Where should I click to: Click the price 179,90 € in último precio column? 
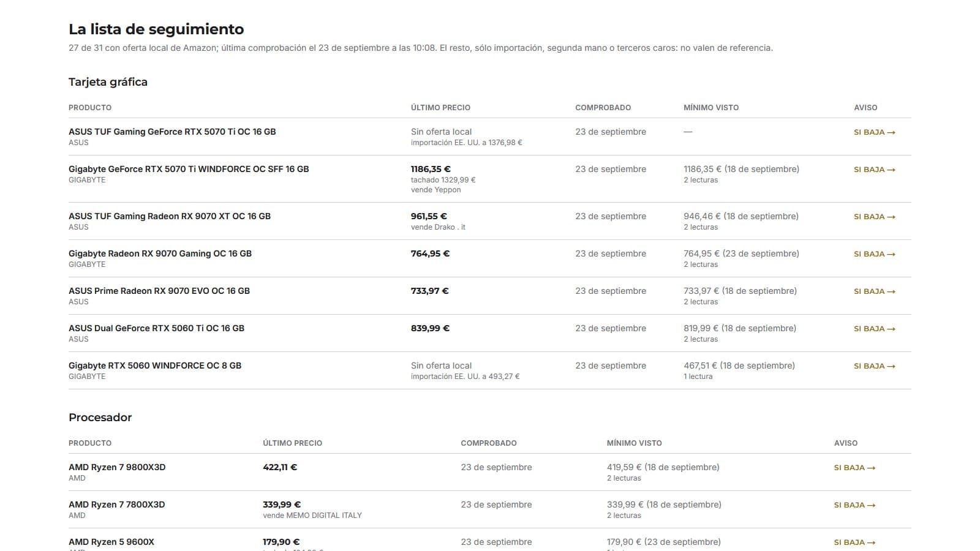[281, 542]
